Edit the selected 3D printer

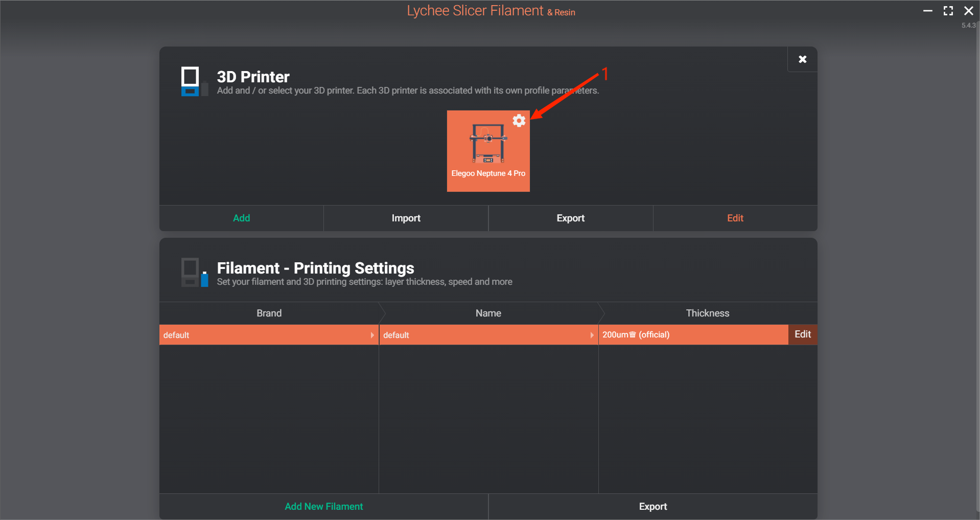pos(735,218)
